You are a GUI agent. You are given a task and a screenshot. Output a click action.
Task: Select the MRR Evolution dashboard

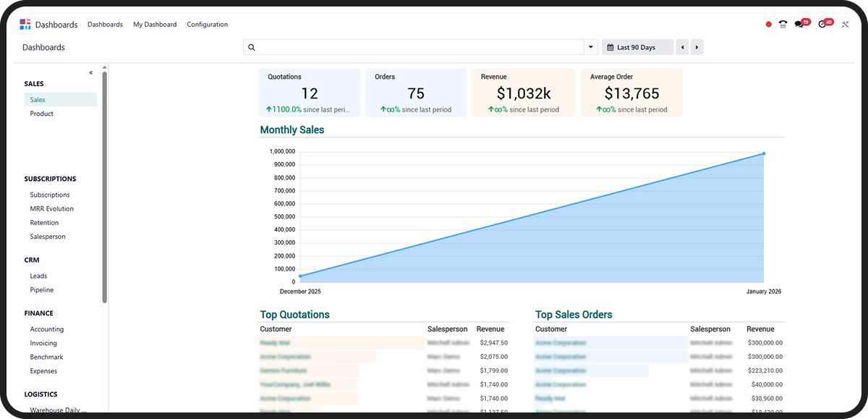[x=51, y=208]
